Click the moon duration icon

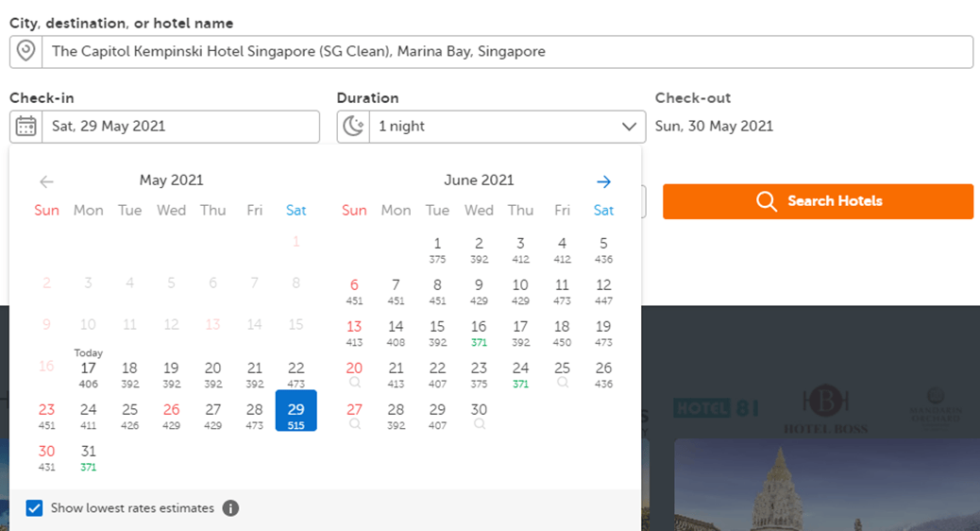click(x=353, y=127)
